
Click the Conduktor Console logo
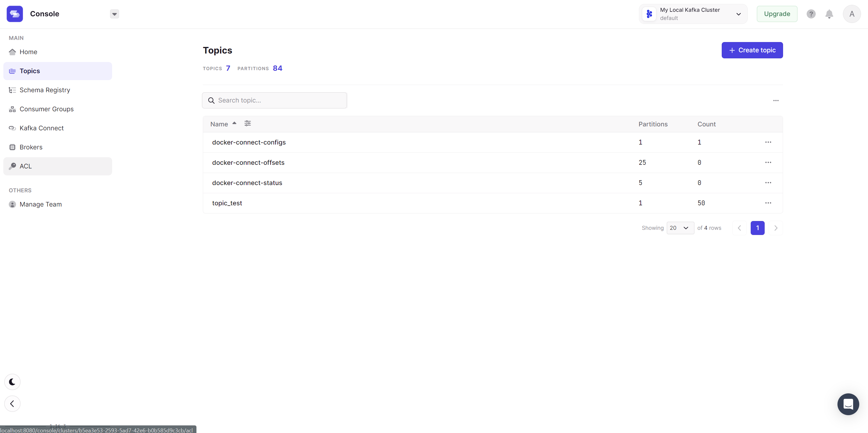[15, 14]
